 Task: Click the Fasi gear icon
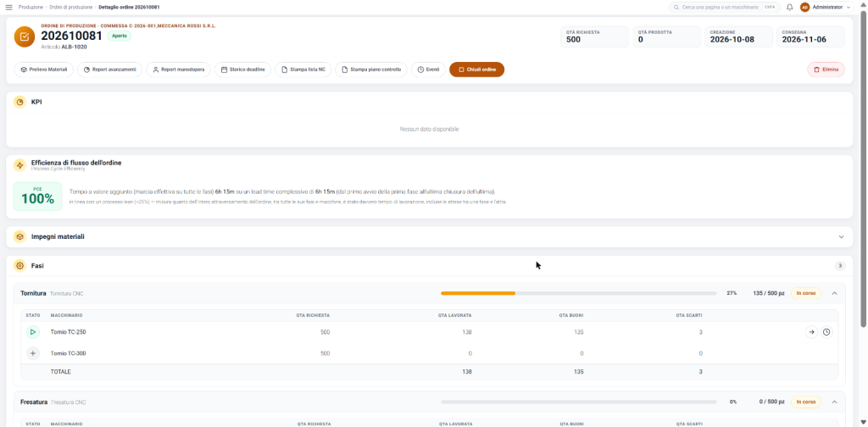coord(20,266)
